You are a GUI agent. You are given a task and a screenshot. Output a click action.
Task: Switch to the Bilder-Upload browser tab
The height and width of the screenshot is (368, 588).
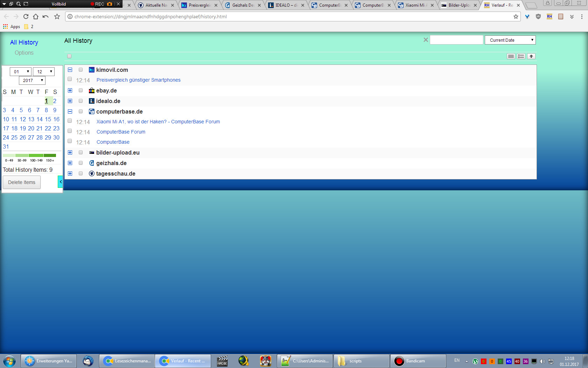tap(459, 5)
